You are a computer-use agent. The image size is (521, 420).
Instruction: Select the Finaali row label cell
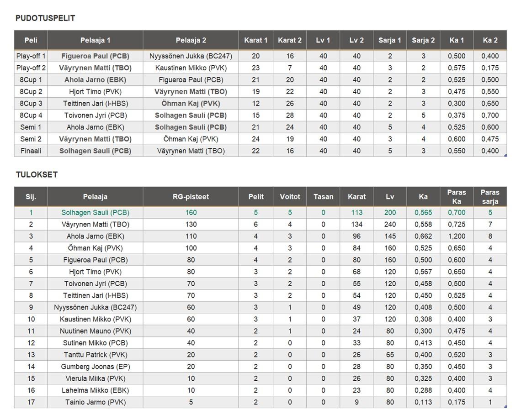(31, 151)
